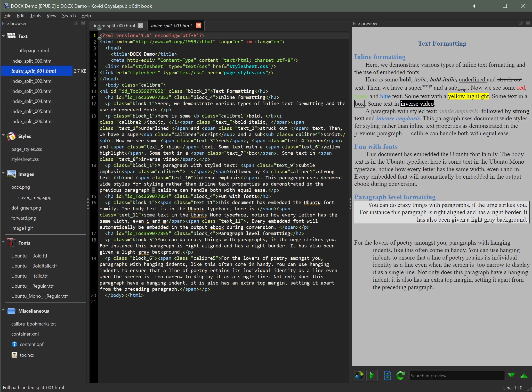This screenshot has height=392, width=532.
Task: Collapse the Text section in File browser
Action: pyautogui.click(x=4, y=36)
